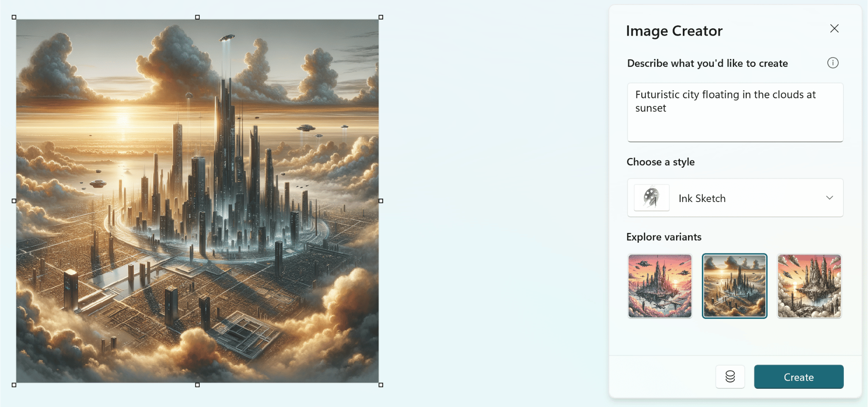Click the middle-right selection handle of the image
Viewport: 868px width, 407px height.
(x=381, y=201)
